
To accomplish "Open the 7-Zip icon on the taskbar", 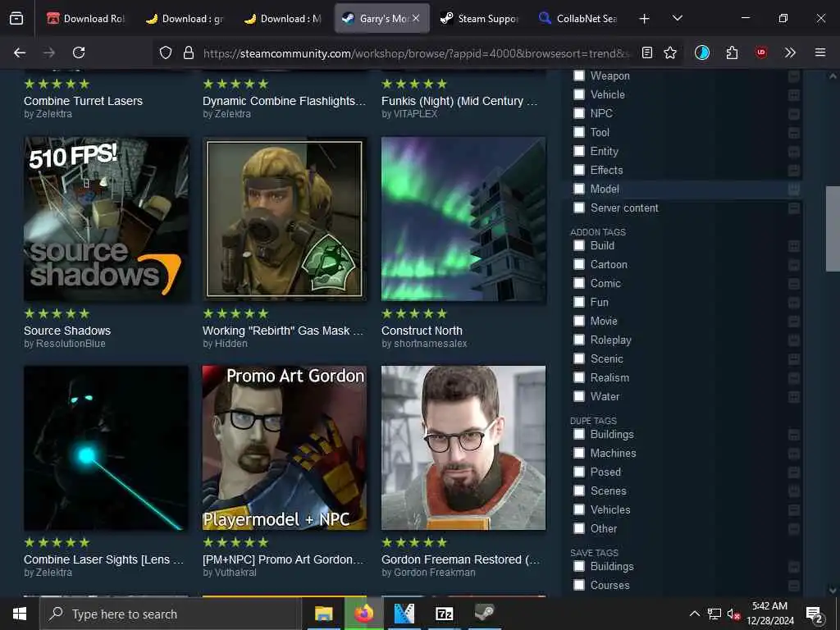I will 444,614.
